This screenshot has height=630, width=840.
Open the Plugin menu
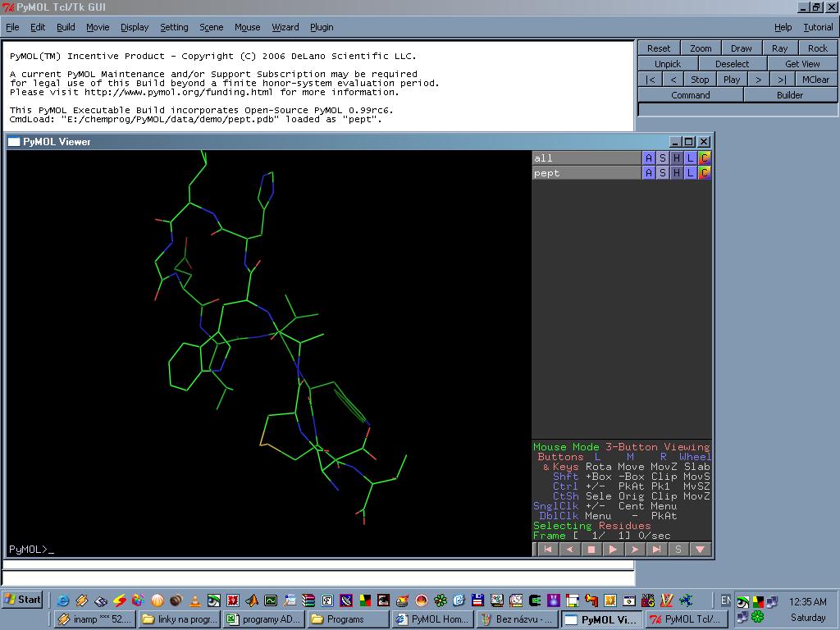pos(322,27)
